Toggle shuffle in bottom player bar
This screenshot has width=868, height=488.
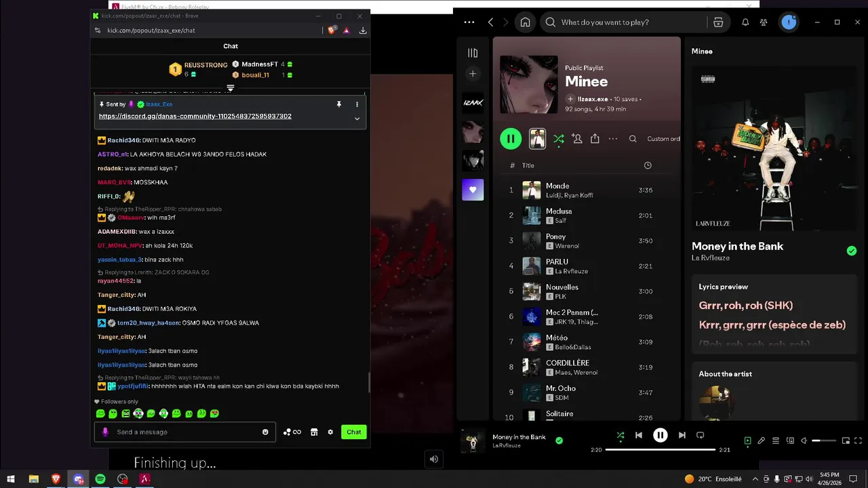(x=620, y=435)
